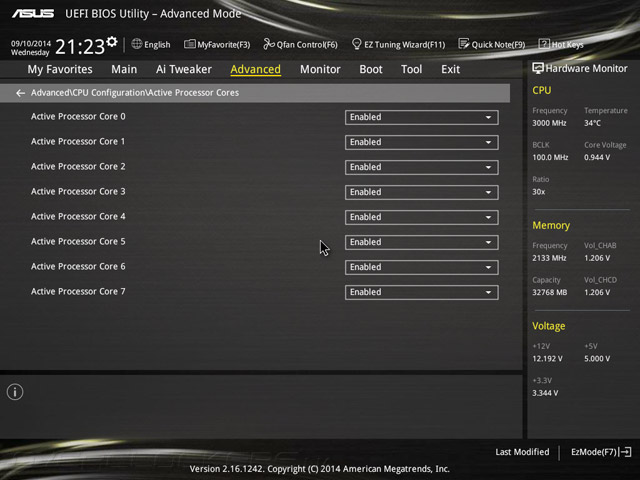Click the 21:23 clock time

coord(80,47)
